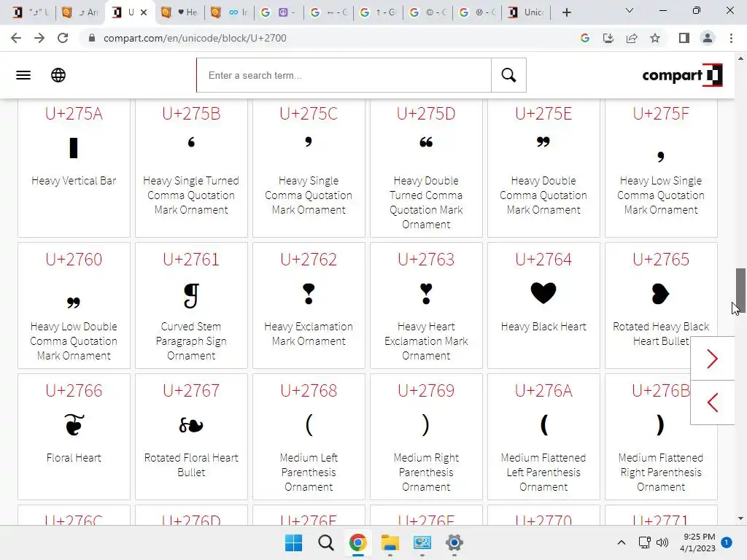The width and height of the screenshot is (747, 560).
Task: Open the globe language selector
Action: (58, 75)
